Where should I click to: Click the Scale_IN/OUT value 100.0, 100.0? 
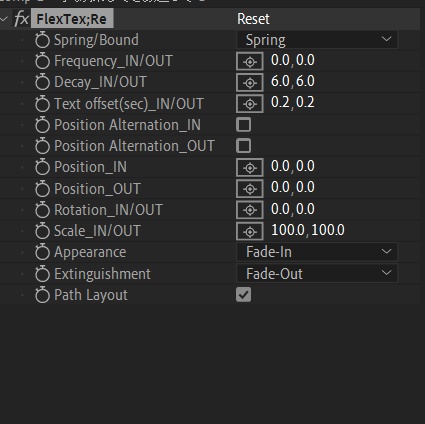[x=308, y=230]
